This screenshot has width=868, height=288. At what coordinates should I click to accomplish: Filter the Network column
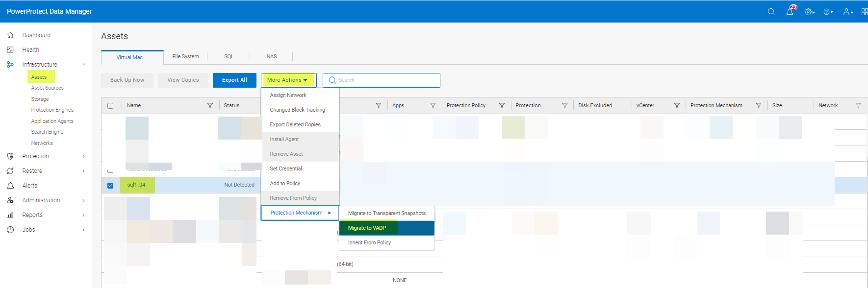pyautogui.click(x=858, y=105)
